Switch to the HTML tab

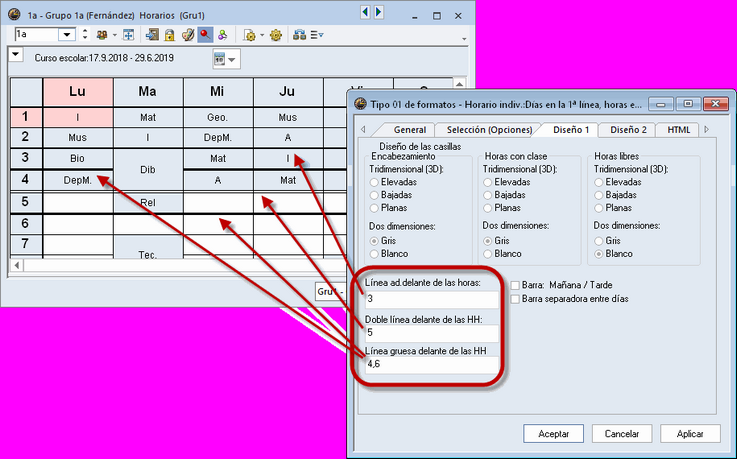[x=678, y=130]
